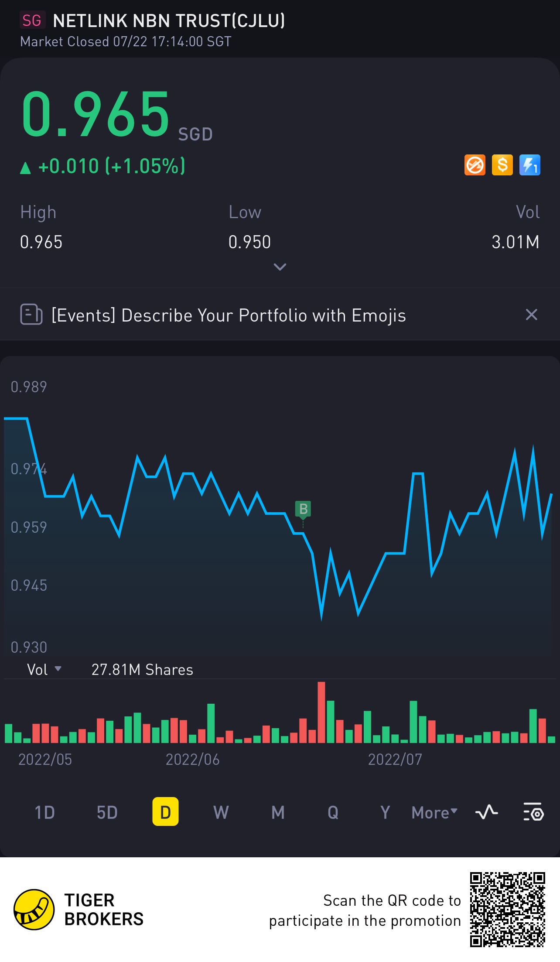
Task: Expand more quote details chevron
Action: pyautogui.click(x=280, y=267)
